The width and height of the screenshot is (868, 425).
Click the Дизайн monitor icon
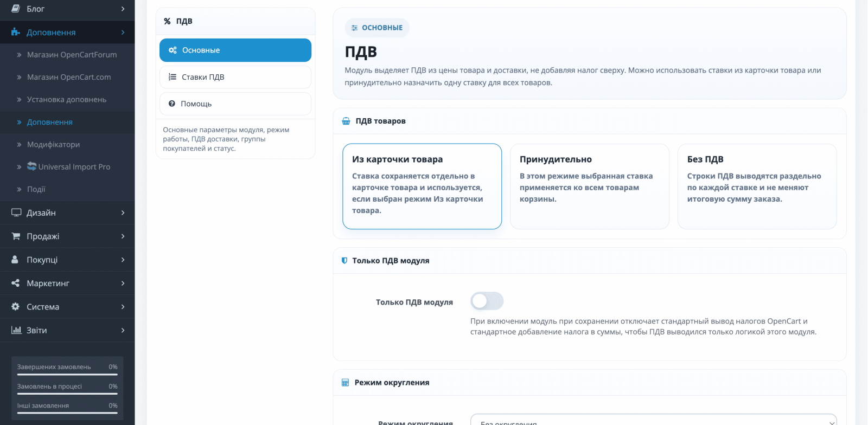pyautogui.click(x=16, y=212)
